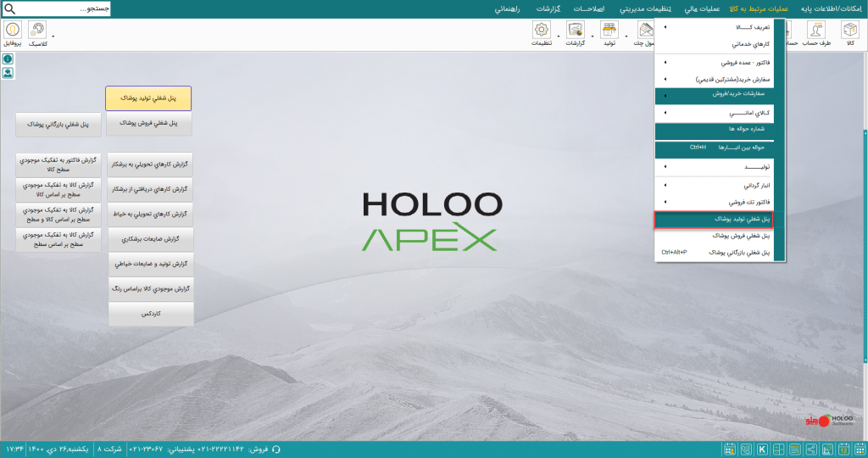Screen dimensions: 868x458
Task: Open the عمليات مالي menu
Action: coord(702,8)
